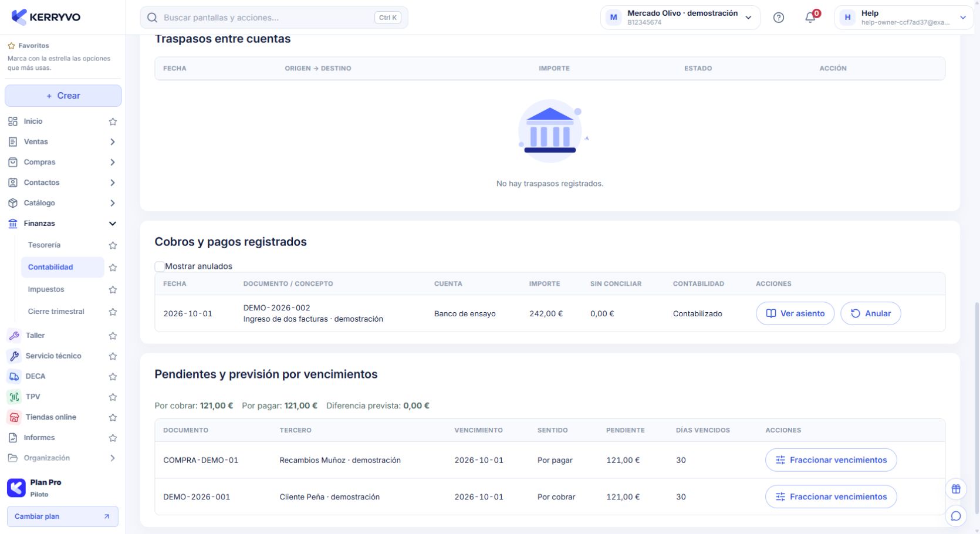Focus the Buscar pantallas y acciones field
Viewport: 980px width, 534px height.
point(274,18)
